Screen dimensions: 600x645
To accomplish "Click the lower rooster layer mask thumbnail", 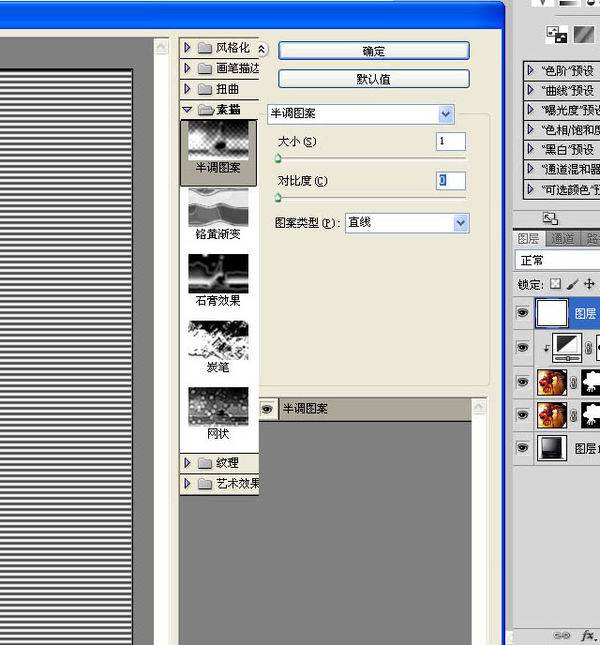I will pyautogui.click(x=591, y=415).
